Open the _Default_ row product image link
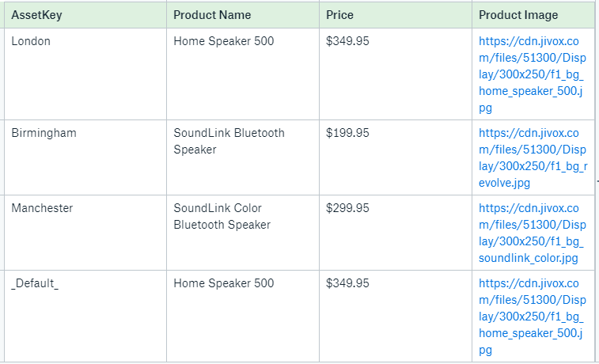The height and width of the screenshot is (364, 599). (532, 317)
